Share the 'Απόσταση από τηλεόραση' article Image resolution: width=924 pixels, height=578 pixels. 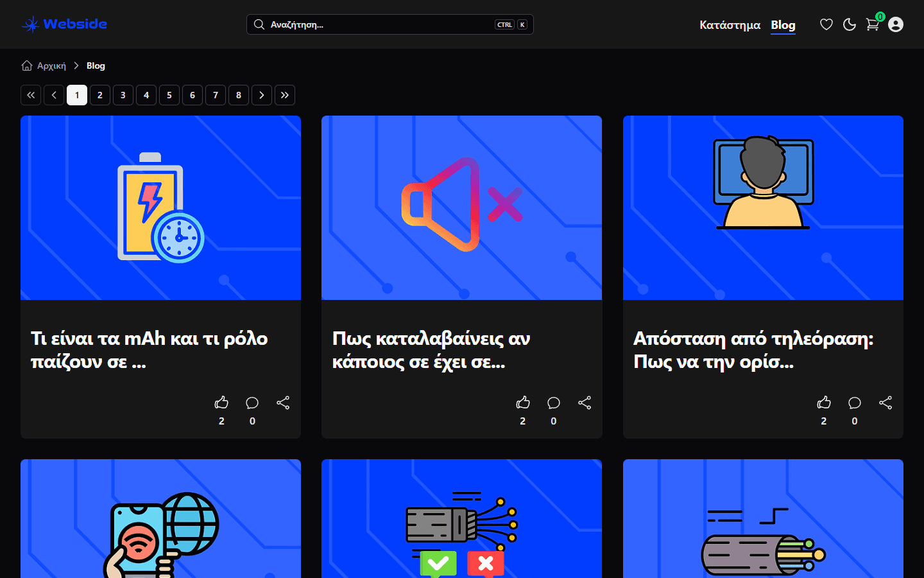pos(886,403)
